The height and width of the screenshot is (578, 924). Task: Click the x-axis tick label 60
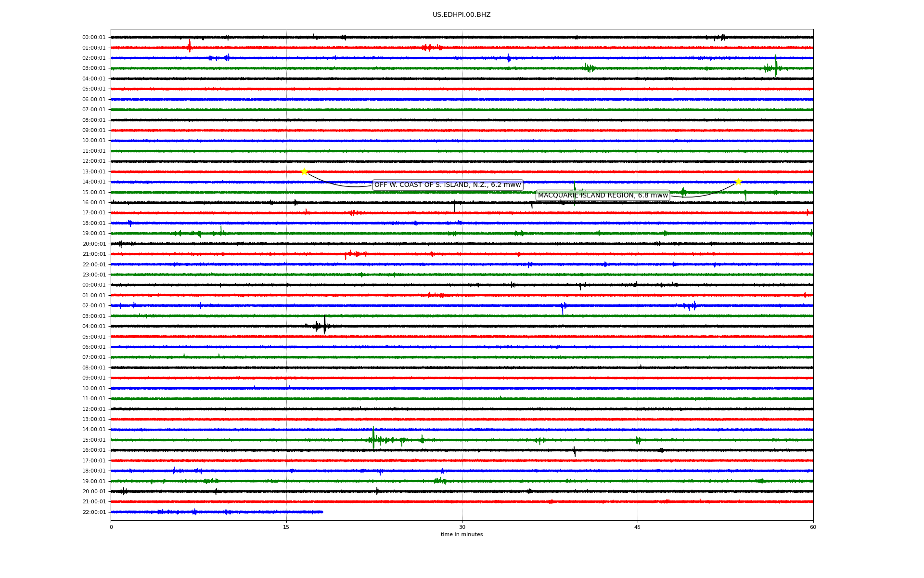(x=812, y=527)
